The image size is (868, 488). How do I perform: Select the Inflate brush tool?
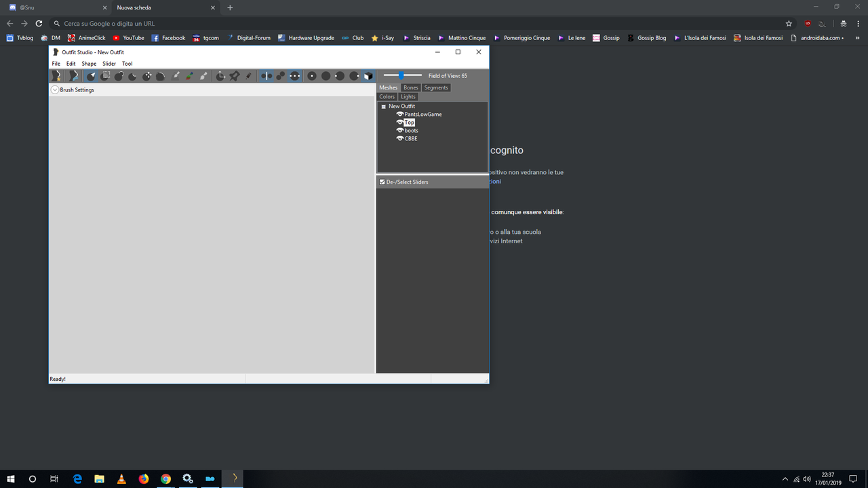[119, 76]
